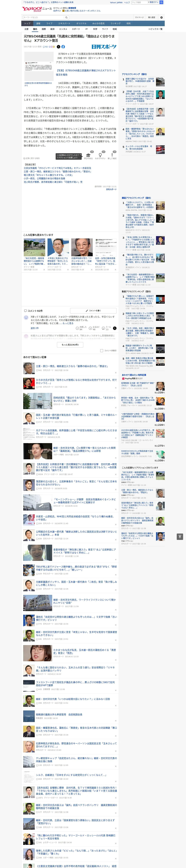Focus the ウェブ検索 input at top

click(139, 2)
